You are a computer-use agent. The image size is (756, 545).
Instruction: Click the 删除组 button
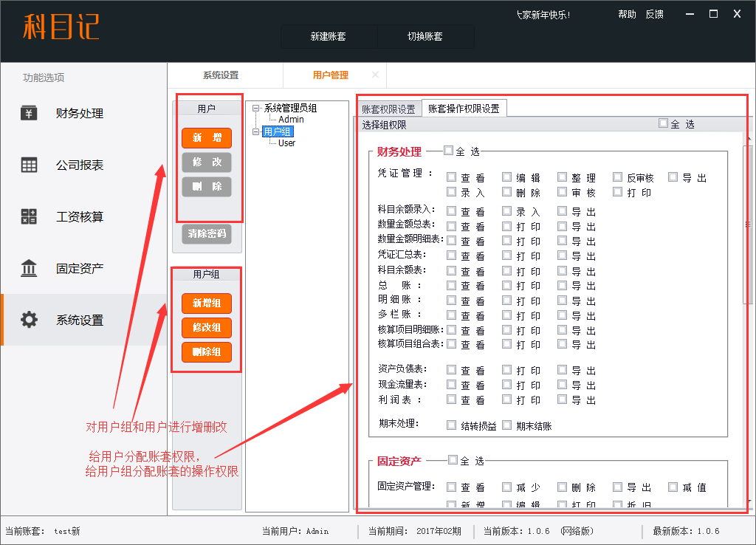pyautogui.click(x=207, y=352)
